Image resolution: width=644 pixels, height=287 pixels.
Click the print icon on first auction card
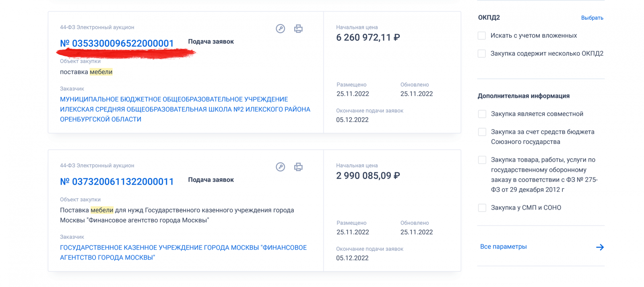pyautogui.click(x=298, y=29)
